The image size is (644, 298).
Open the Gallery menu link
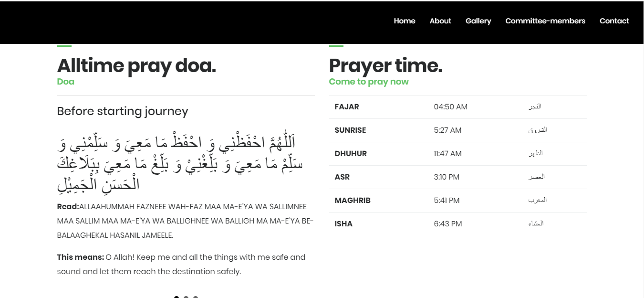[478, 21]
